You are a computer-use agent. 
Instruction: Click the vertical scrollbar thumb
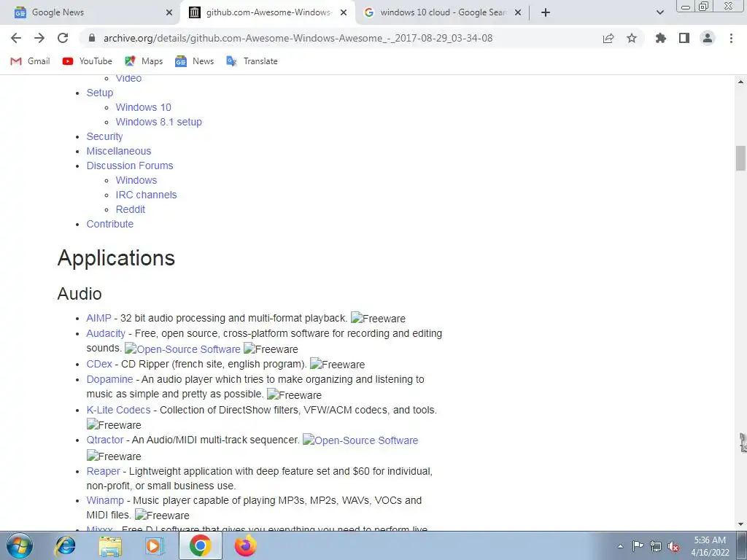coord(741,158)
